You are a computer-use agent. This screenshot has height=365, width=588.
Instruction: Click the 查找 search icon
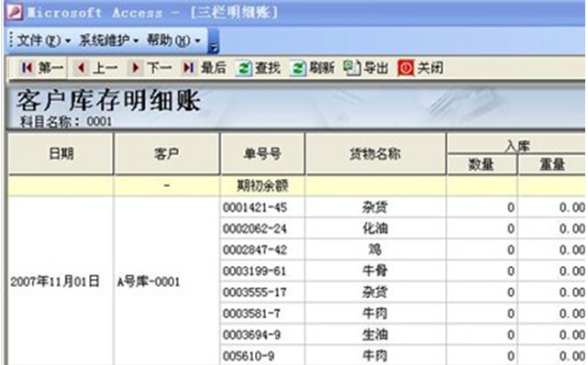coord(243,68)
